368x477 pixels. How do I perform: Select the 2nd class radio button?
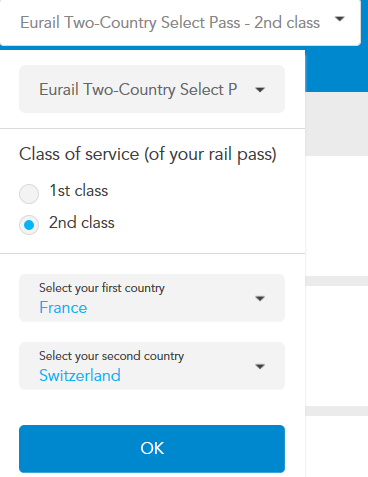pos(29,225)
